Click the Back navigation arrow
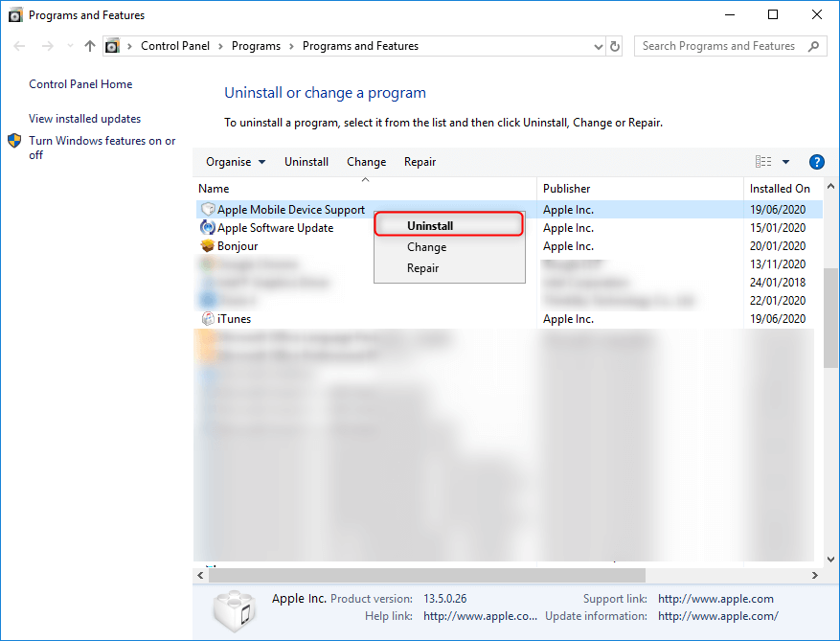The image size is (840, 641). (21, 46)
